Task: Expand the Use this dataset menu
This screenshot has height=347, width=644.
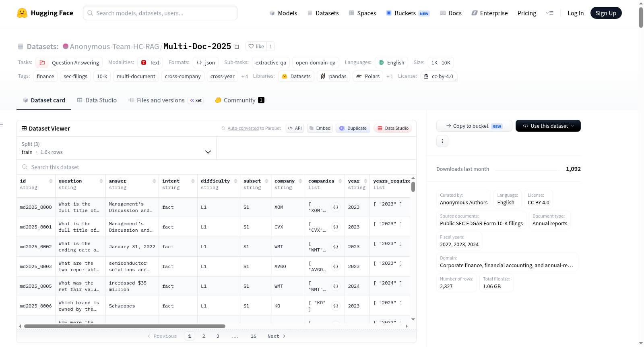Action: [x=548, y=126]
